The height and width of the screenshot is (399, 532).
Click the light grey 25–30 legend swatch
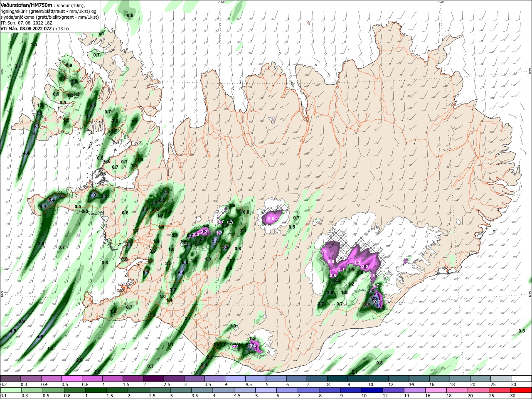(x=502, y=379)
